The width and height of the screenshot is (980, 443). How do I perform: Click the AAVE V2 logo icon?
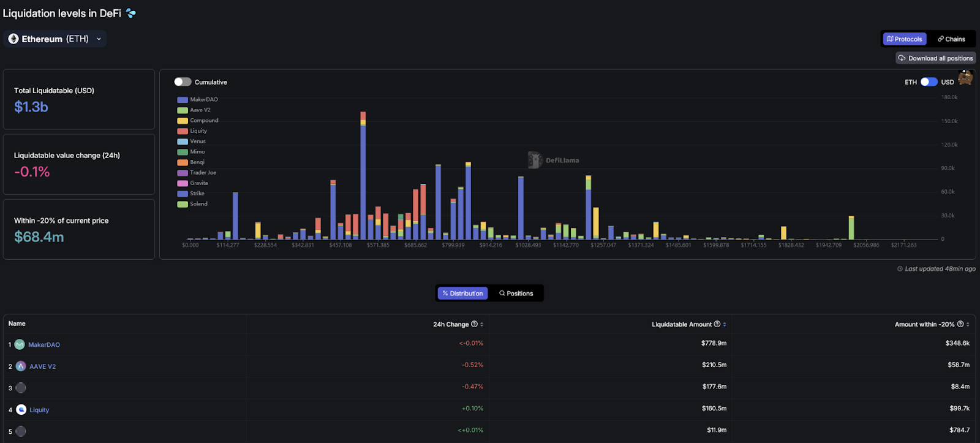[21, 366]
